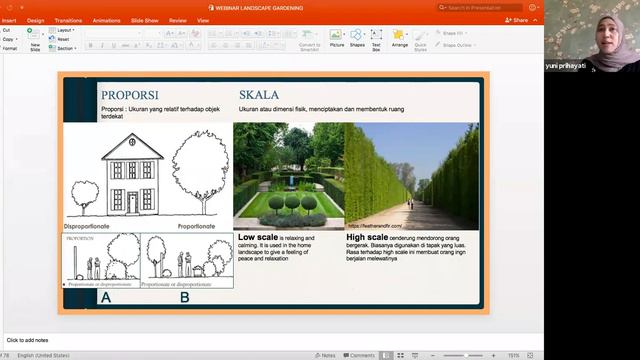Open the Comments pane

click(x=359, y=356)
